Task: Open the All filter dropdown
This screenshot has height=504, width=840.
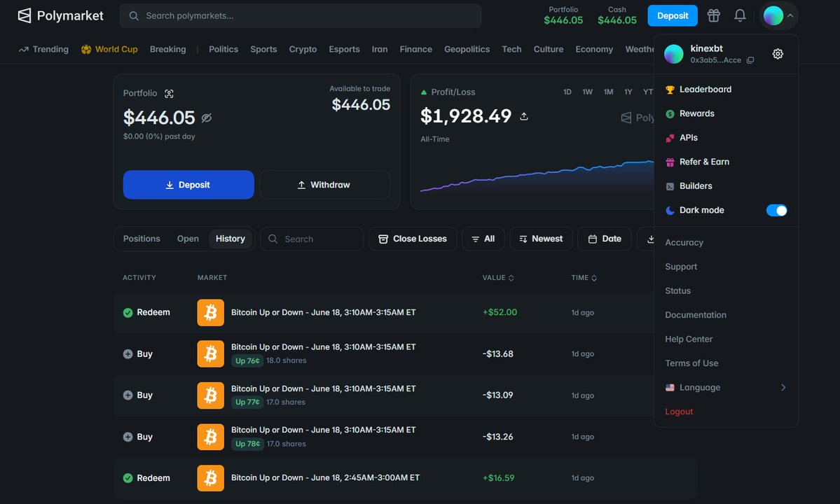Action: point(483,239)
